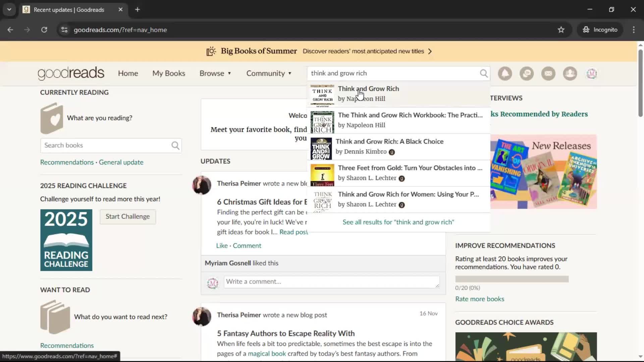Image resolution: width=644 pixels, height=362 pixels.
Task: Open a new browser tab
Action: click(x=137, y=9)
